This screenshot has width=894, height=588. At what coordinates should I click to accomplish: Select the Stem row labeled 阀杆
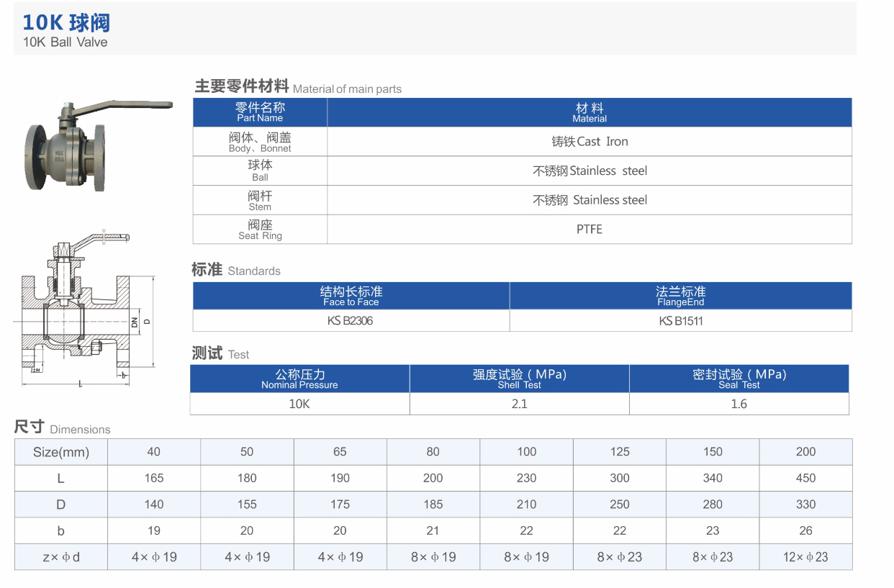[259, 199]
